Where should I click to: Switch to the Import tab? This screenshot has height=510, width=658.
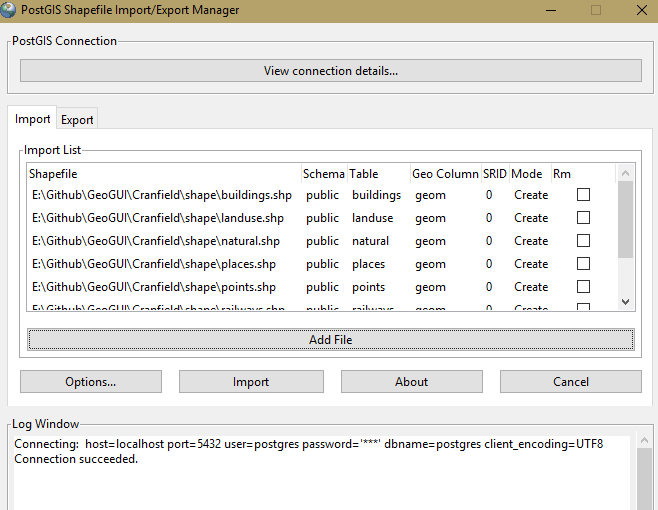point(32,119)
